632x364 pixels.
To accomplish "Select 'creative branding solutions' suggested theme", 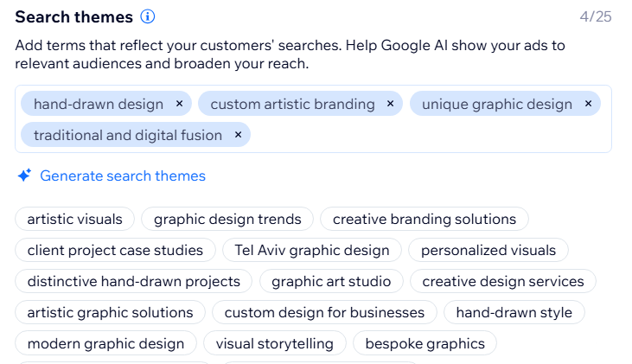I will coord(424,220).
